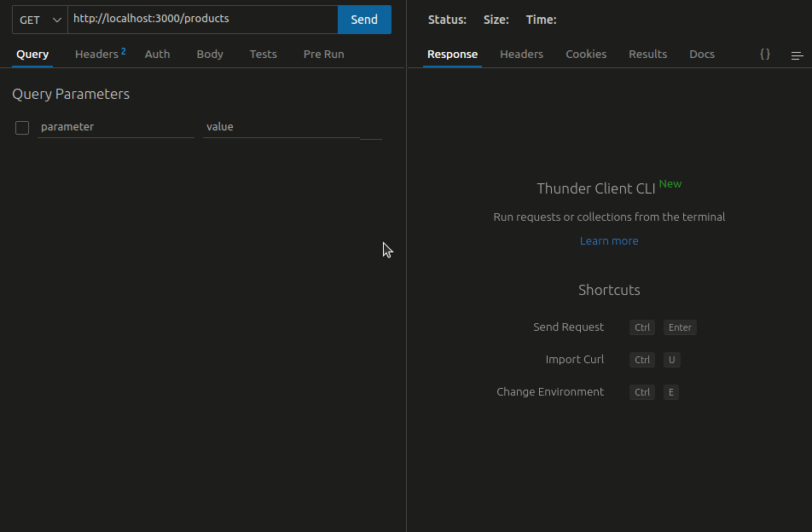Click the parameter value field

coord(281,127)
